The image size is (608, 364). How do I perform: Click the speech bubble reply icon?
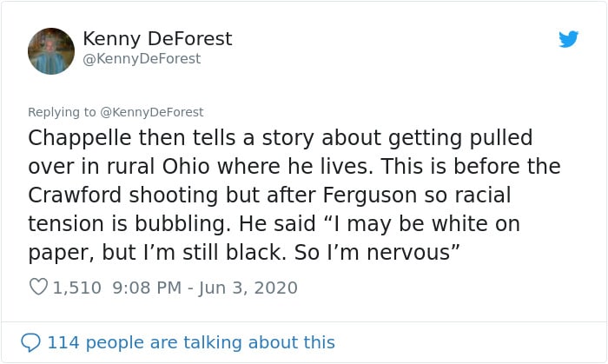(30, 342)
